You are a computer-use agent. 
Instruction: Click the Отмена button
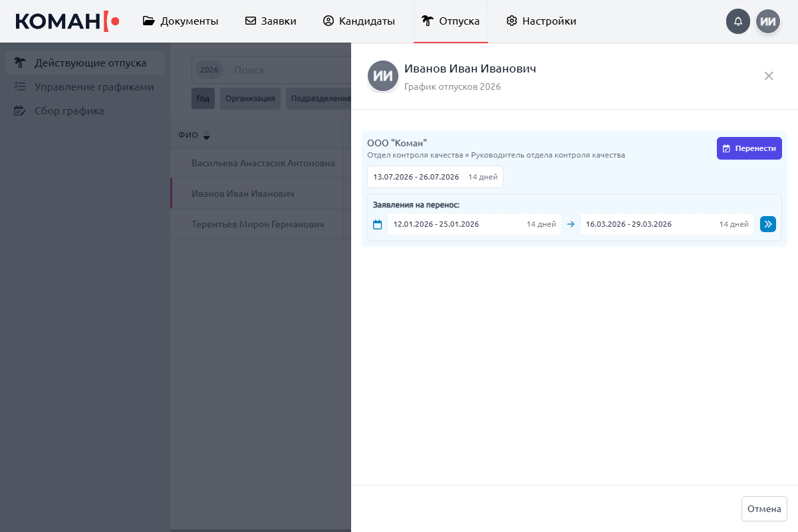point(764,509)
